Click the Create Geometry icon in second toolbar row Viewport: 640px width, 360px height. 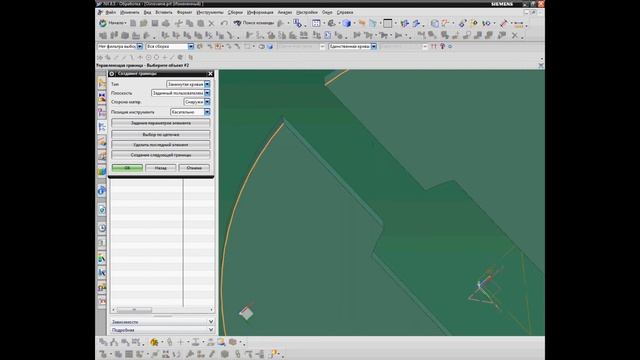(125, 36)
